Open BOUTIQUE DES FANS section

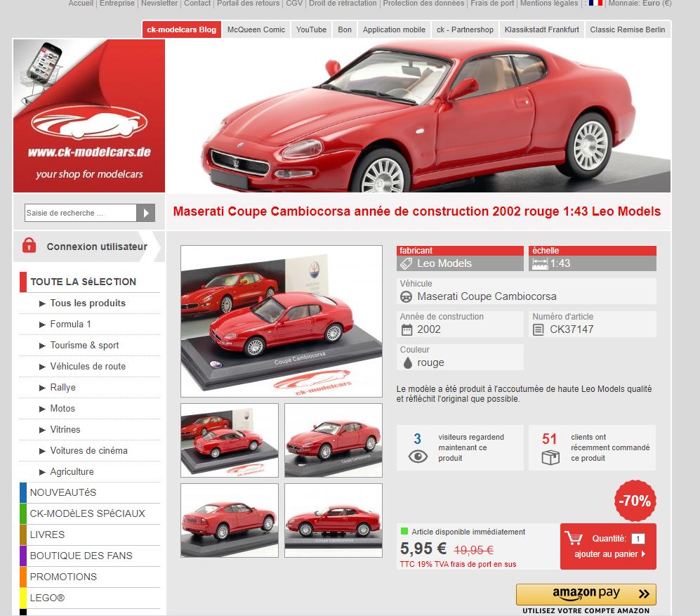[90, 556]
